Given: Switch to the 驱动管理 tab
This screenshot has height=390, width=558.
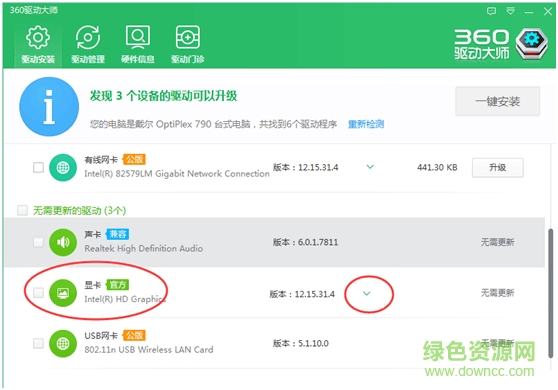Looking at the screenshot, I should (88, 44).
